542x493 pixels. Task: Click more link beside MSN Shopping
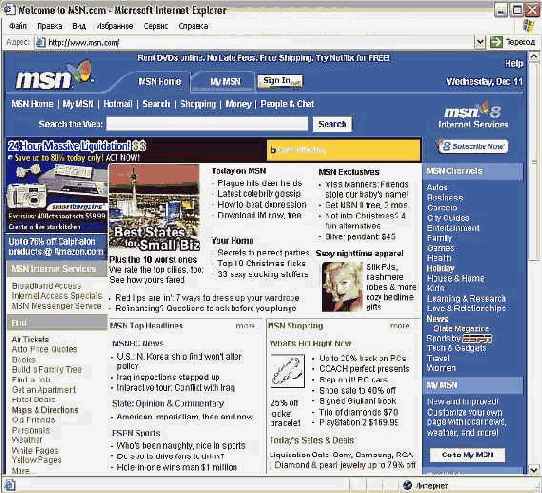(400, 326)
